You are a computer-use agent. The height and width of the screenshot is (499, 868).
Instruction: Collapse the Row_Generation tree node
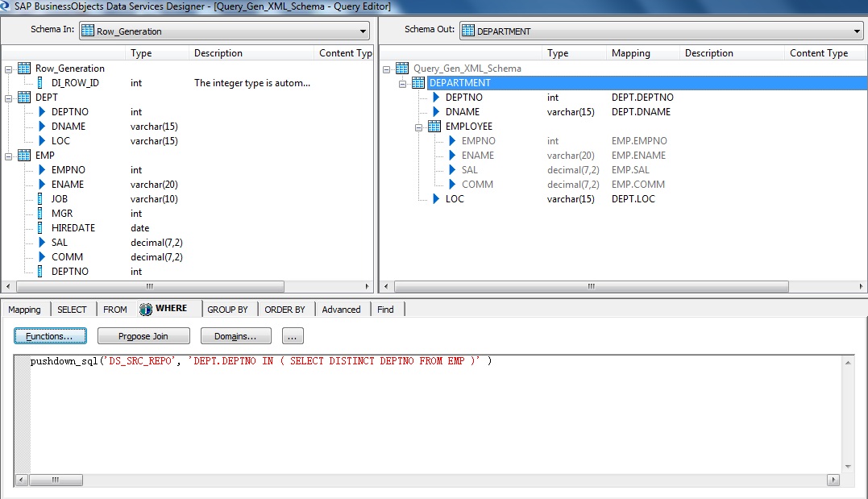point(8,70)
